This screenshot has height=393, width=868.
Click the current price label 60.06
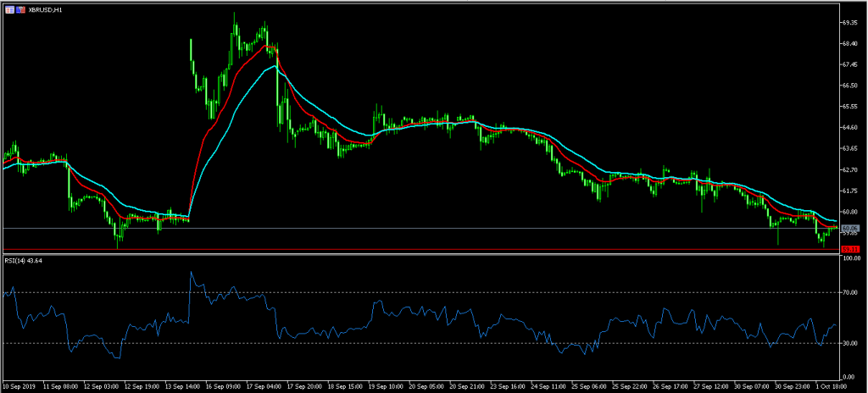point(849,228)
